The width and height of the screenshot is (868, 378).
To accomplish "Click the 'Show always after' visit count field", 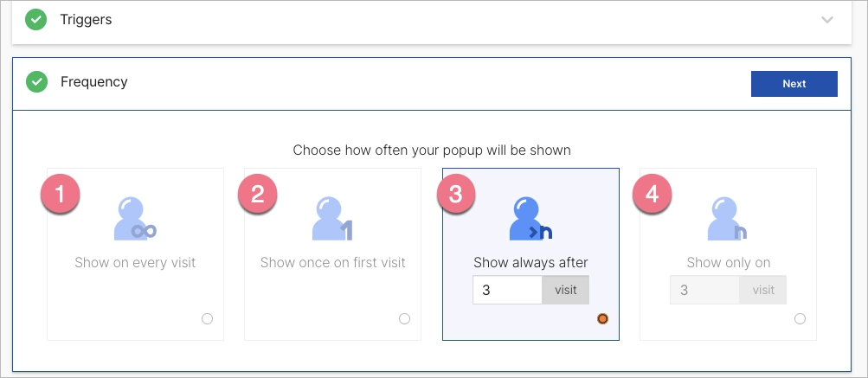I will pyautogui.click(x=507, y=291).
